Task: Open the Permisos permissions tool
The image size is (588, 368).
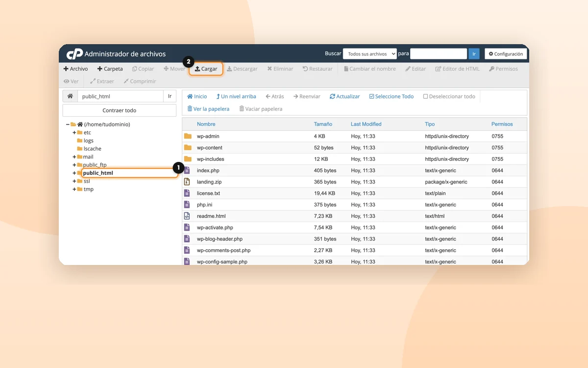Action: point(503,69)
